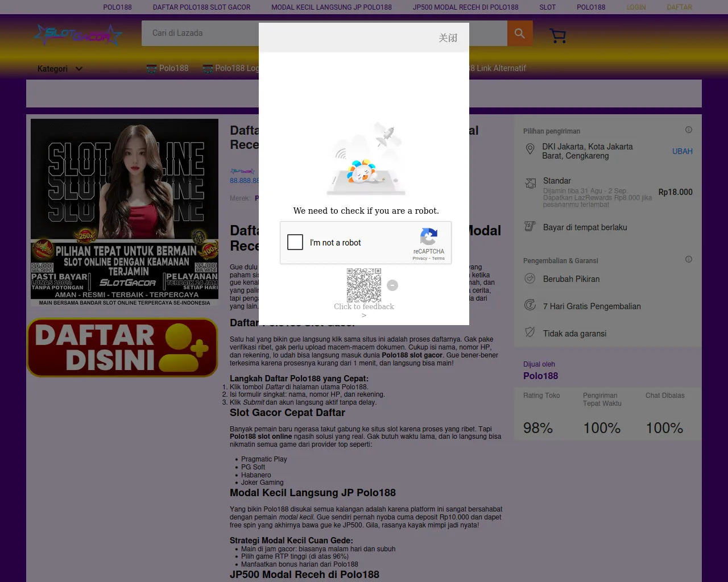This screenshot has width=728, height=582.
Task: Click LOGIN in the top bar
Action: click(x=636, y=7)
